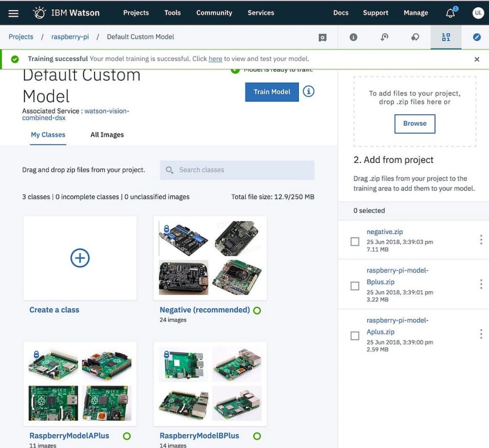Open the Community menu
Screen dimensions: 489x448
tap(214, 13)
